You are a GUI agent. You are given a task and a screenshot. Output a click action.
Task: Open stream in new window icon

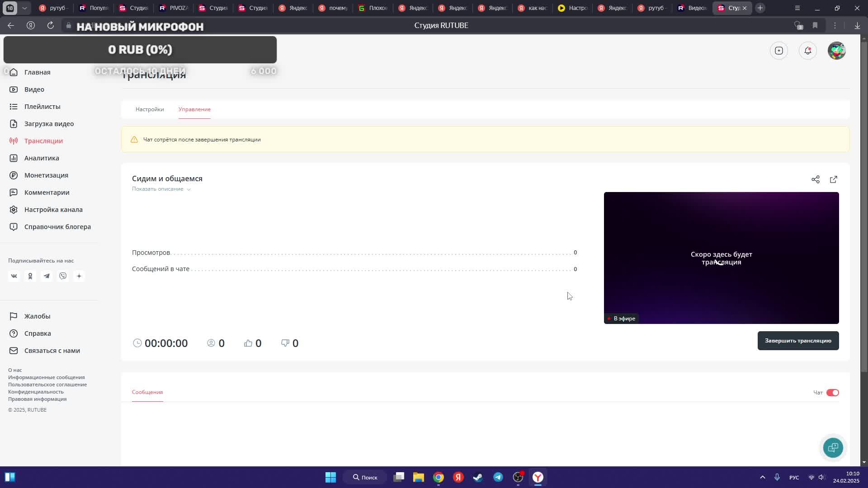pos(833,180)
